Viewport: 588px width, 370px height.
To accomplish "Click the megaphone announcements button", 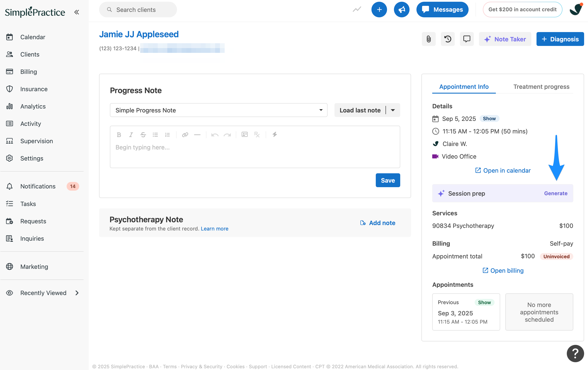I will (402, 10).
